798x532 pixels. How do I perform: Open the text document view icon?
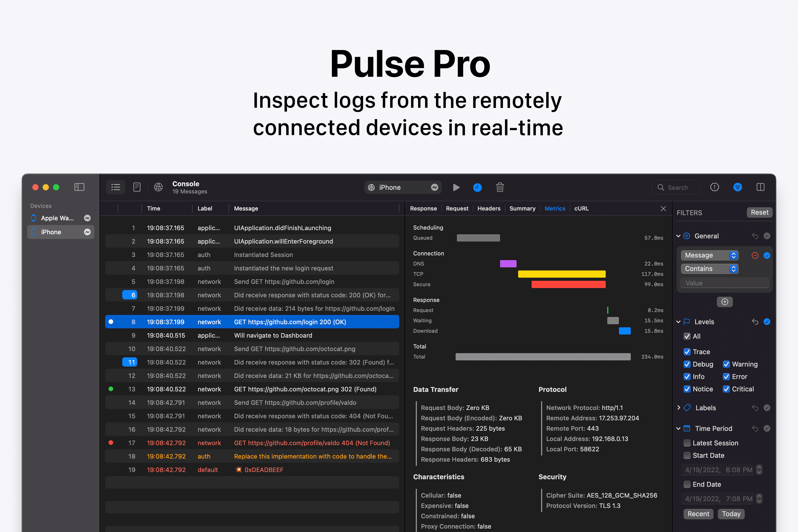137,187
